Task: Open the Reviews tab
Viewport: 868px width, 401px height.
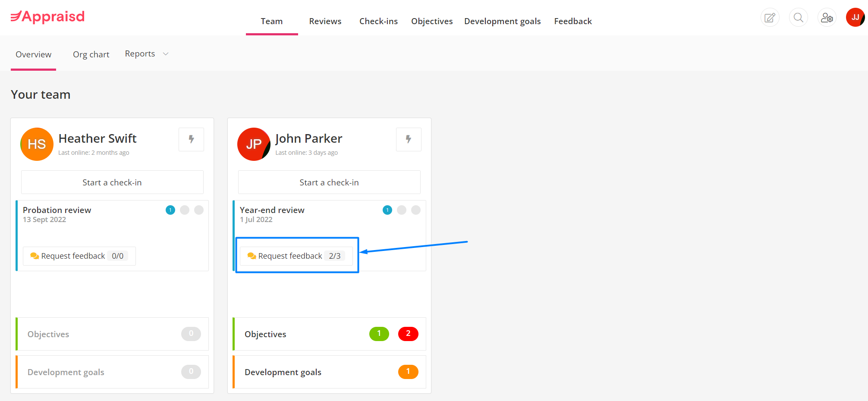Action: pyautogui.click(x=325, y=21)
